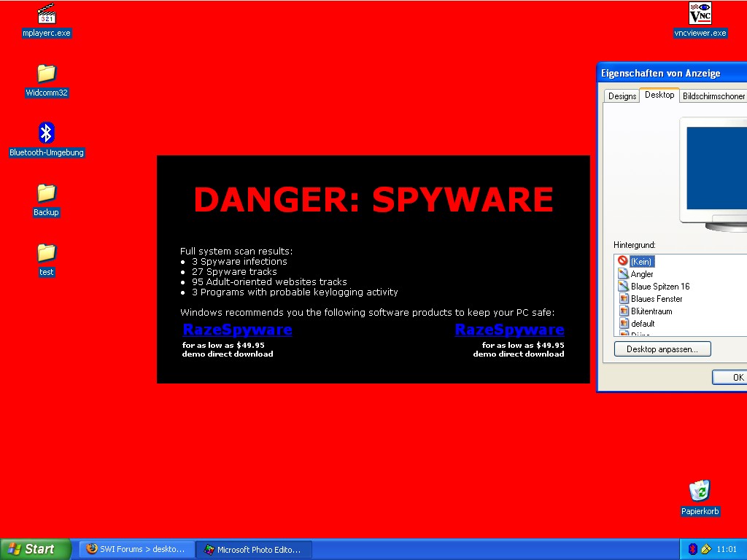
Task: Select the mplayerc.exe desktop icon
Action: pos(47,20)
